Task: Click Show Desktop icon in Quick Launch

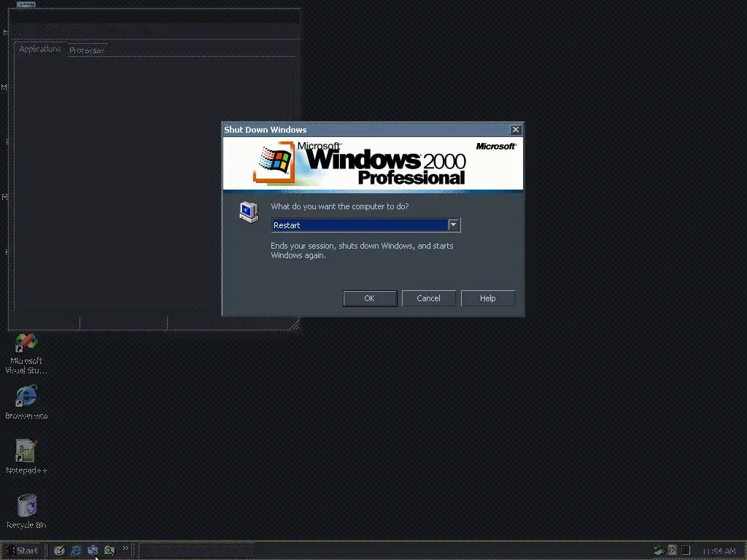Action: coord(59,551)
